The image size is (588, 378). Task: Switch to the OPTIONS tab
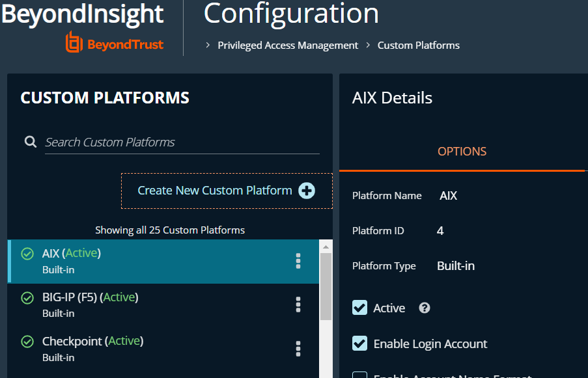click(x=462, y=151)
